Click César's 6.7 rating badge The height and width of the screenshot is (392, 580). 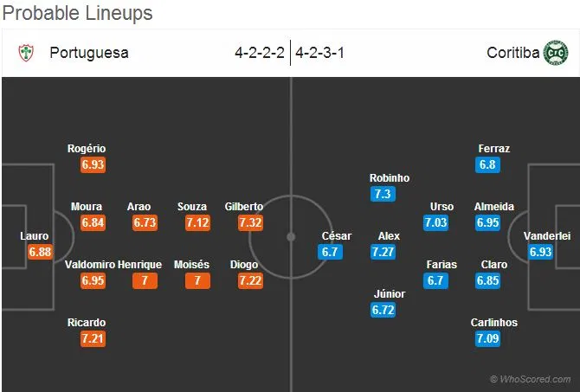click(330, 252)
